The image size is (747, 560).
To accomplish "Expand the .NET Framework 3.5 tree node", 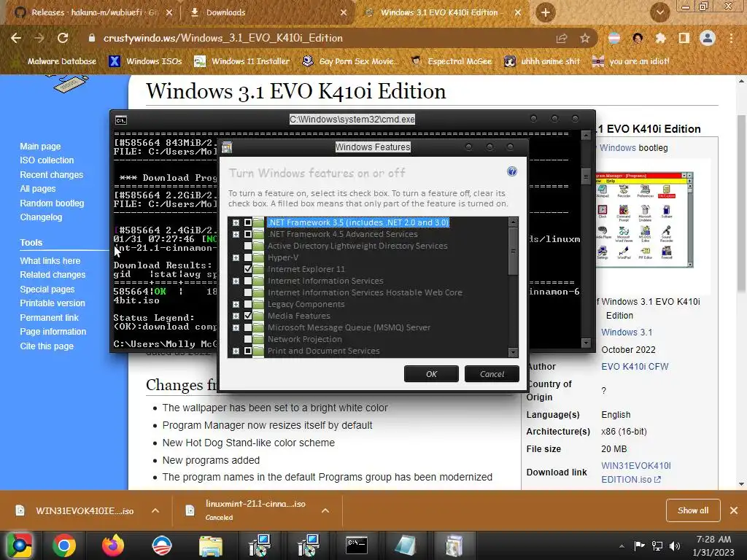I will 236,222.
